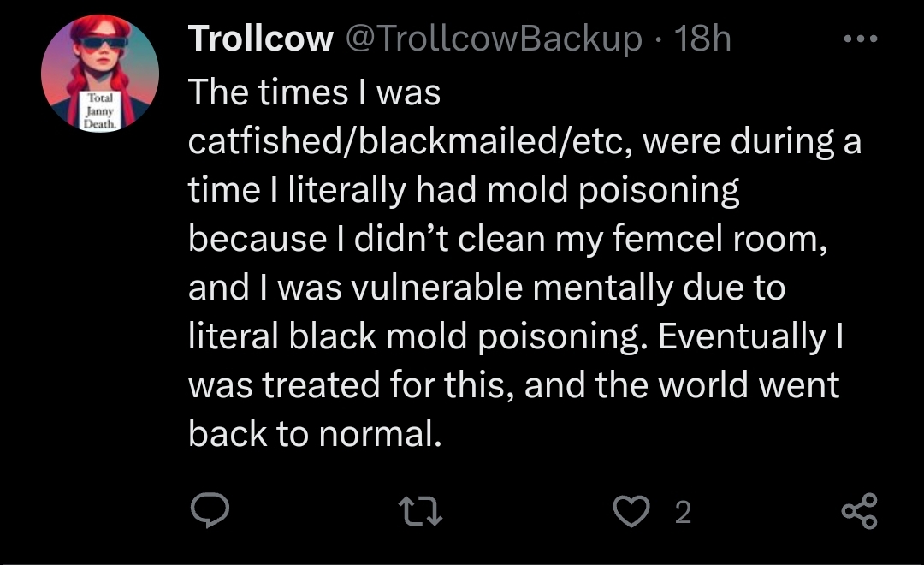The height and width of the screenshot is (565, 924).
Task: Click the line 'literal black mold poisoning. Eventually I'
Action: [x=517, y=337]
